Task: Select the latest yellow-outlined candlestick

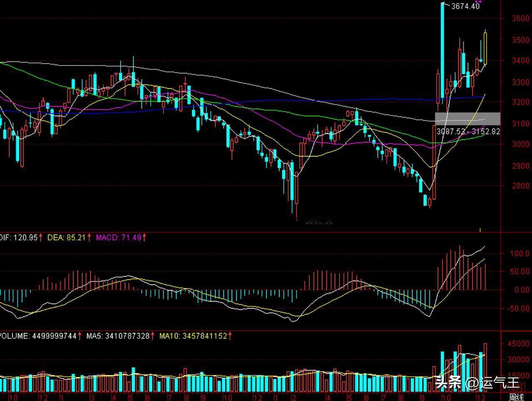Action: (x=485, y=48)
